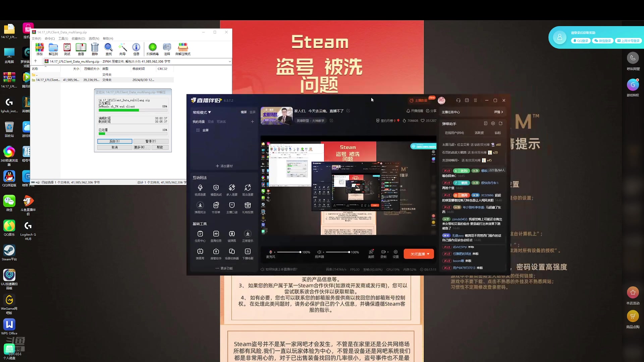644x362 pixels.
Task: Click WinRAR 信息 info icon
Action: pyautogui.click(x=136, y=49)
